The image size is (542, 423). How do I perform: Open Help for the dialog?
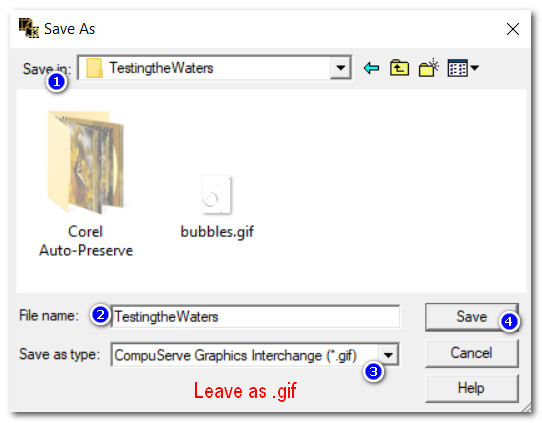[x=471, y=388]
